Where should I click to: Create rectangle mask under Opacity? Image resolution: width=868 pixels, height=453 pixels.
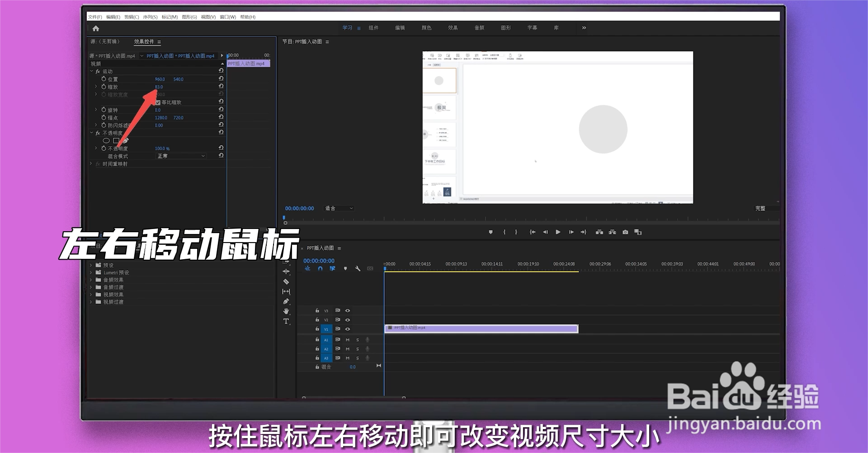tap(116, 140)
